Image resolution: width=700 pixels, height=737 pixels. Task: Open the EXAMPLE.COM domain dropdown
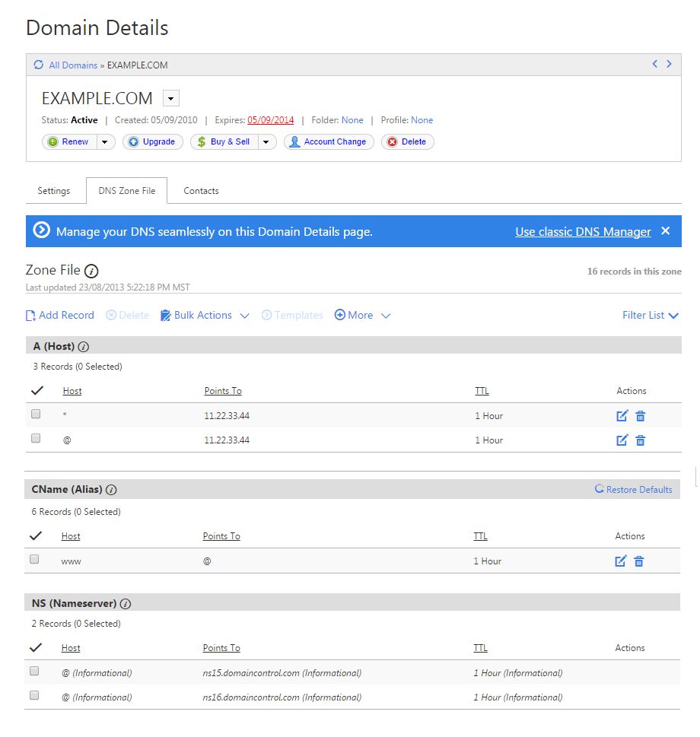(171, 98)
